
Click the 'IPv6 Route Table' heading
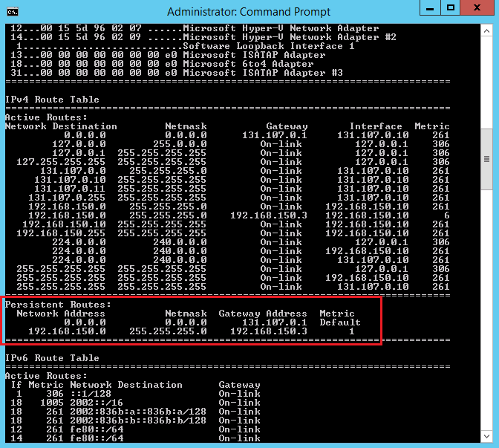coord(52,358)
